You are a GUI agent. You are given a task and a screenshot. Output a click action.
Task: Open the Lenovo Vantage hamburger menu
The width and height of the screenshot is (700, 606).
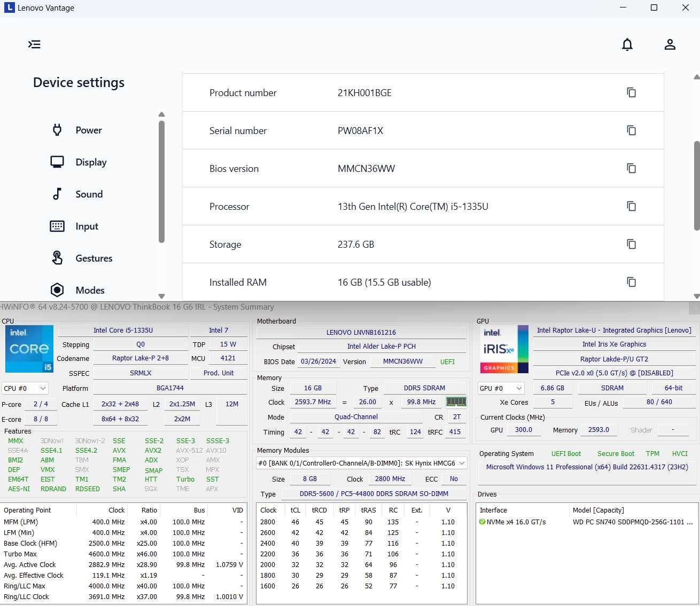click(x=34, y=44)
